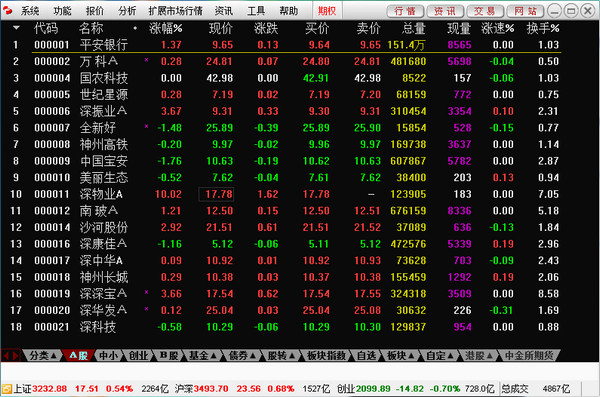Select the 神州长城 stock name
600x397 pixels.
(x=104, y=277)
